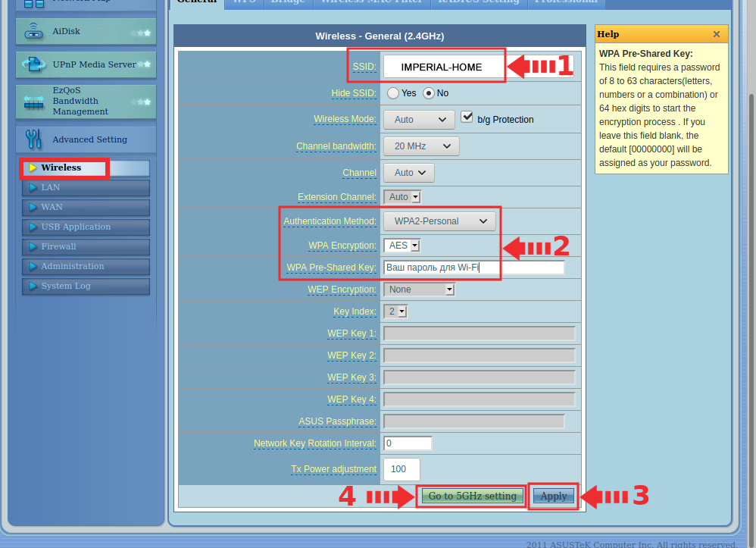Click Go to 5GHz setting button
The image size is (756, 548).
pos(471,496)
